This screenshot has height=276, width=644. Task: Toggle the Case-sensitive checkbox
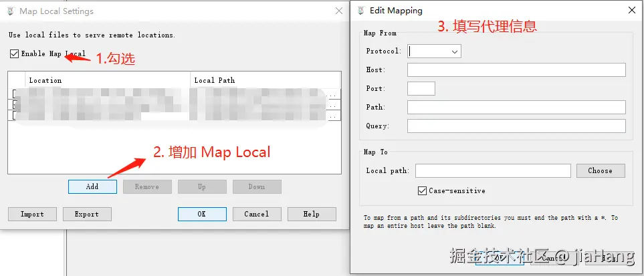click(422, 190)
